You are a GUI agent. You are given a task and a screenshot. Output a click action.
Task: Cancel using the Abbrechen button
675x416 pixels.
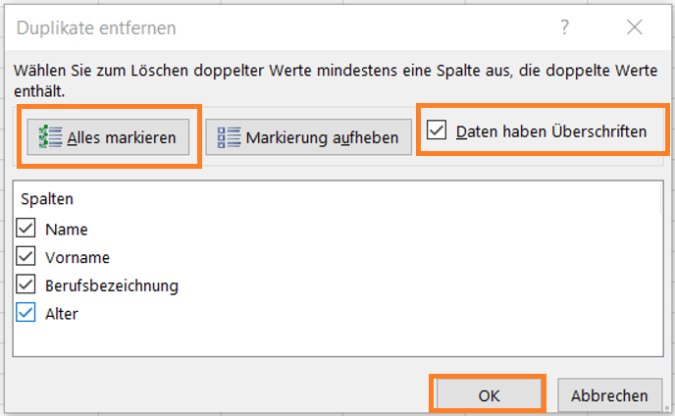tap(609, 395)
